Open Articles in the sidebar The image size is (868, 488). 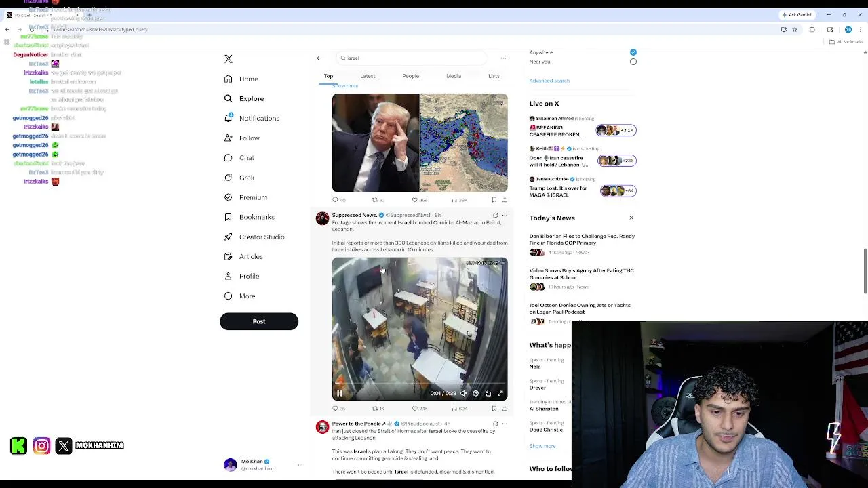click(x=243, y=257)
